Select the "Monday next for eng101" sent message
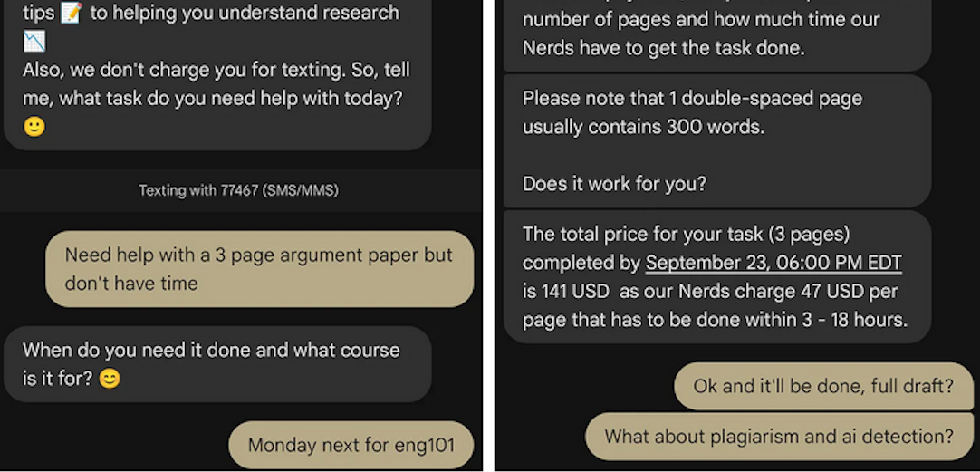 click(x=350, y=445)
